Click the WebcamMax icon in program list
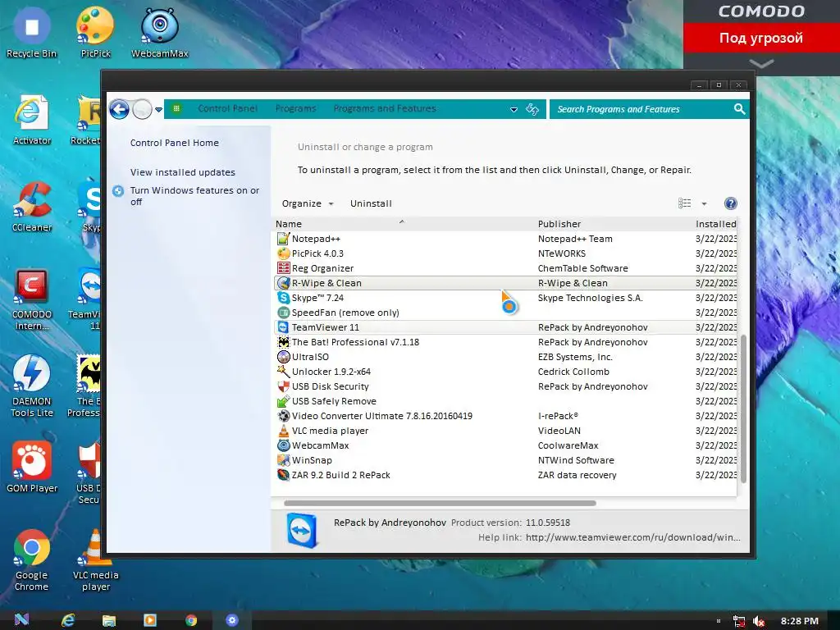Image resolution: width=840 pixels, height=630 pixels. pyautogui.click(x=283, y=445)
